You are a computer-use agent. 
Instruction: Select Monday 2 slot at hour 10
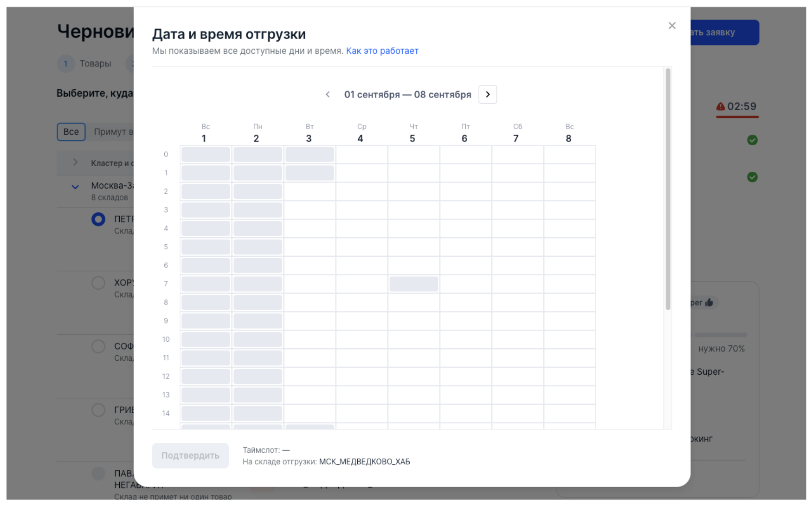point(258,339)
